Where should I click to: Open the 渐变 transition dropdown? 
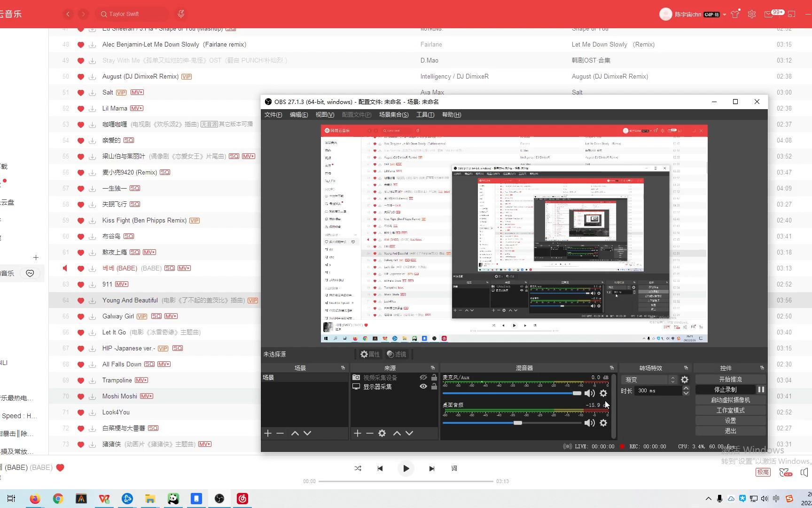(x=649, y=380)
